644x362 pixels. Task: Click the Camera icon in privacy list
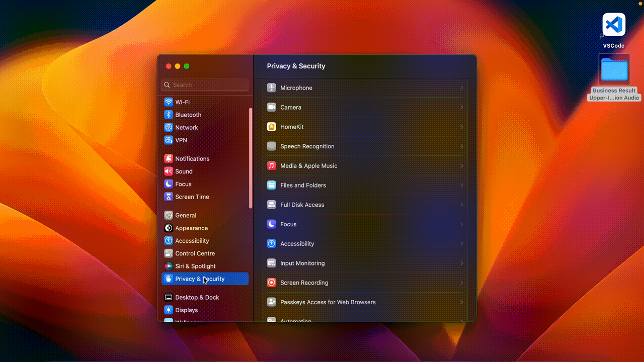click(271, 108)
